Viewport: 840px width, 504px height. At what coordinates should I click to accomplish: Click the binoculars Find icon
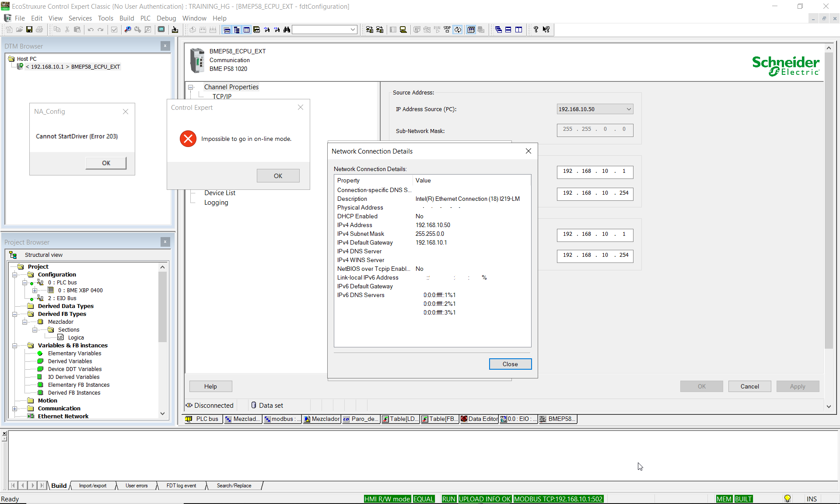click(x=287, y=30)
